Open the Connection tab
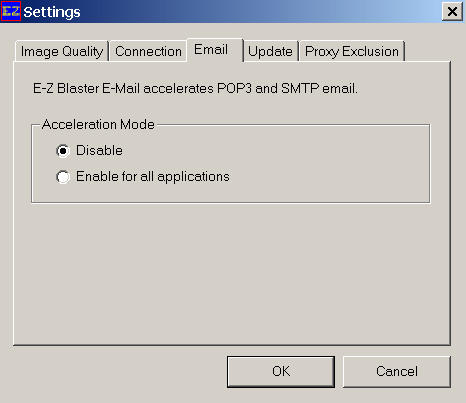The image size is (466, 403). (x=148, y=51)
